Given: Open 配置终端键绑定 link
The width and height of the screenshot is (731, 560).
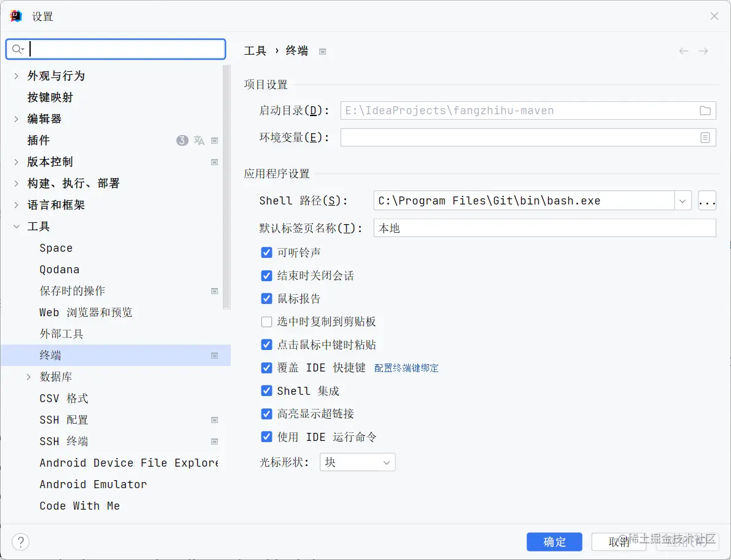Looking at the screenshot, I should (x=406, y=368).
